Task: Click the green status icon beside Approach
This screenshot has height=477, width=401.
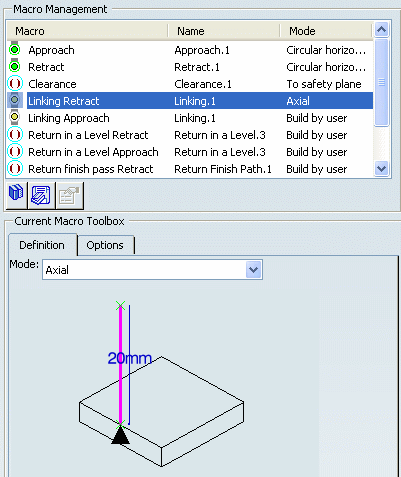Action: 15,50
